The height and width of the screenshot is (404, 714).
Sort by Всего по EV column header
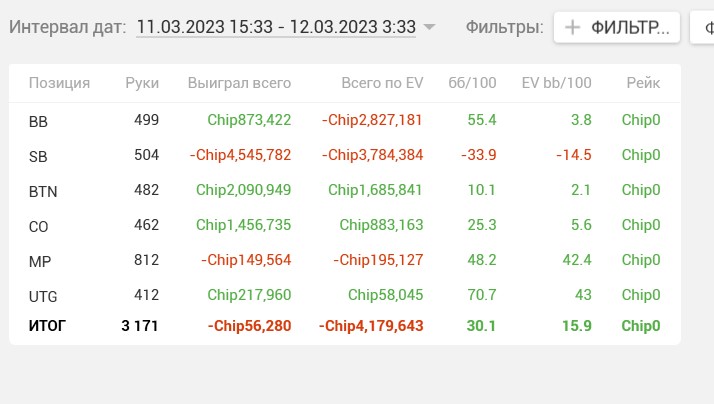(382, 83)
